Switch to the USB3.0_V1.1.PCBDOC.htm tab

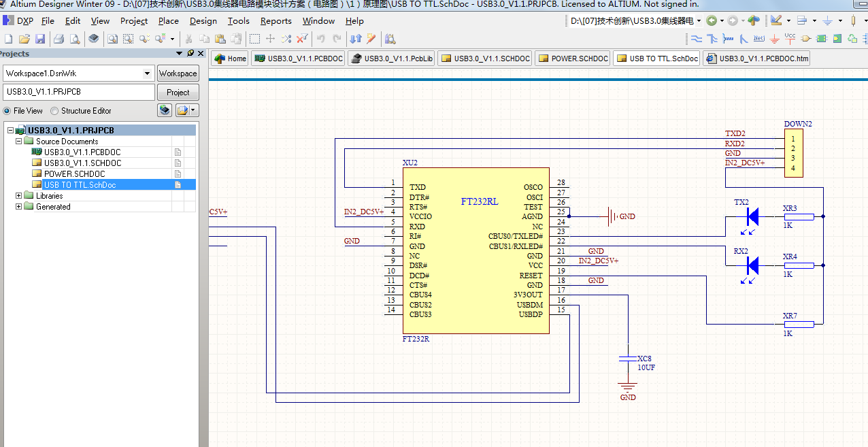[x=756, y=59]
